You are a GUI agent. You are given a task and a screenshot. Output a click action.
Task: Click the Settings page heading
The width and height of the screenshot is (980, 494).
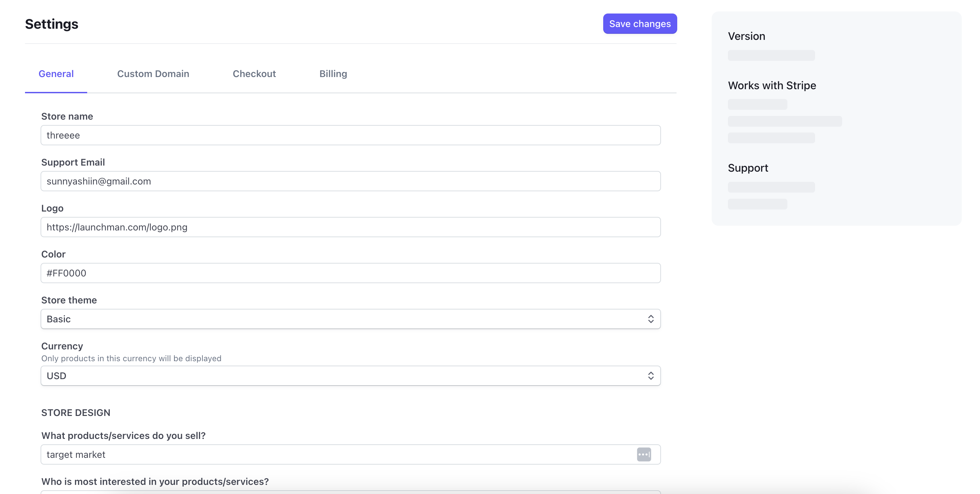pyautogui.click(x=52, y=24)
